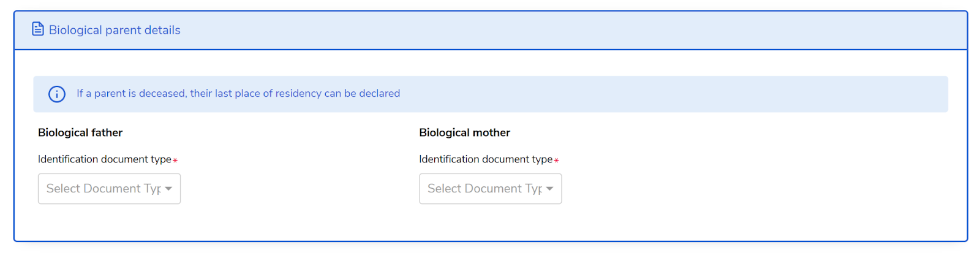The height and width of the screenshot is (258, 980).
Task: Click the red required asterisk under Biological mother
Action: (556, 161)
